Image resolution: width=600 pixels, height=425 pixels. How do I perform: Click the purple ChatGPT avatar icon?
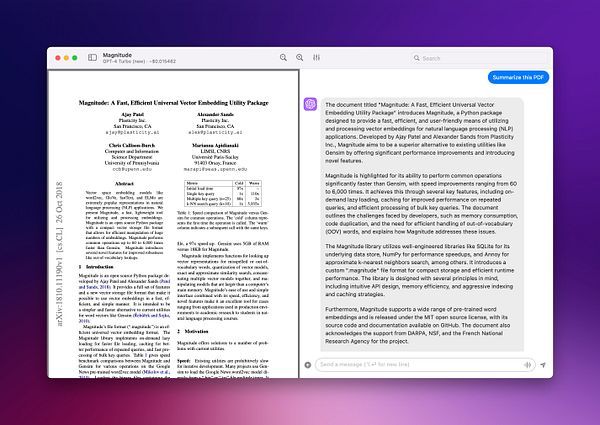310,104
